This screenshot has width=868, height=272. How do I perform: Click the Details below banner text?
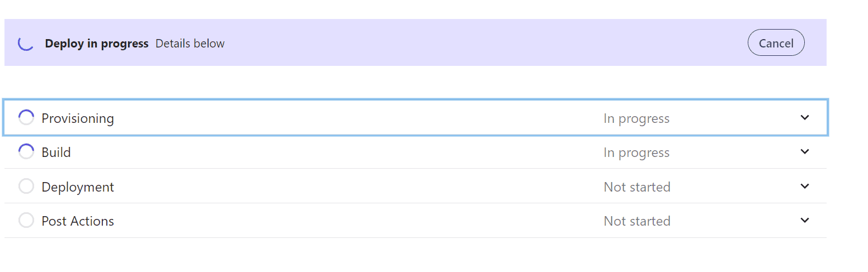point(190,44)
